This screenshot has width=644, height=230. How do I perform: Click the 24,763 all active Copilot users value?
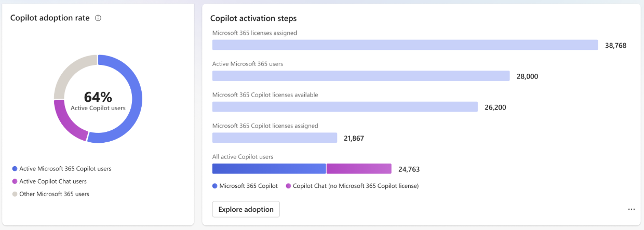point(409,169)
